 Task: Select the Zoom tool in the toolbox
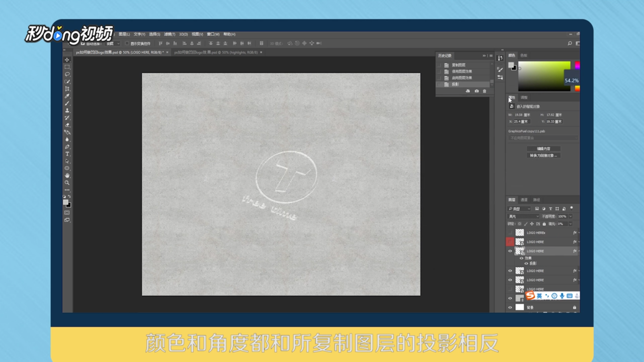(x=67, y=183)
